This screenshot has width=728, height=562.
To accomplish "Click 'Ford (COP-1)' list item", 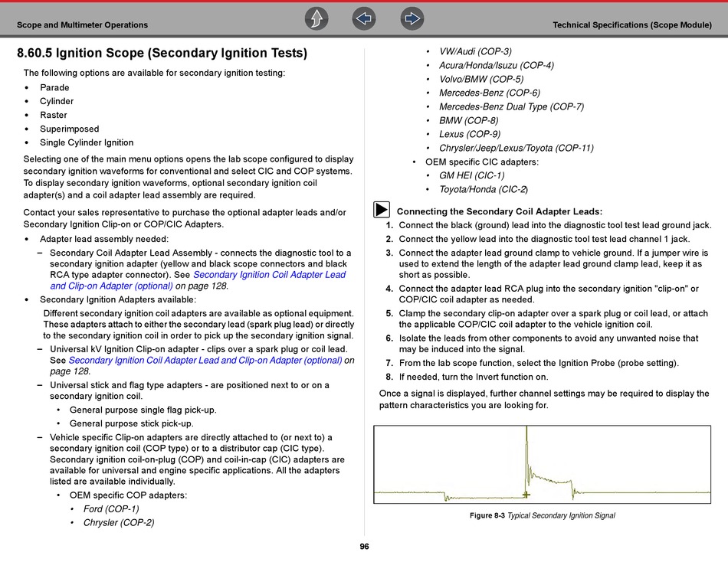I will (x=111, y=508).
